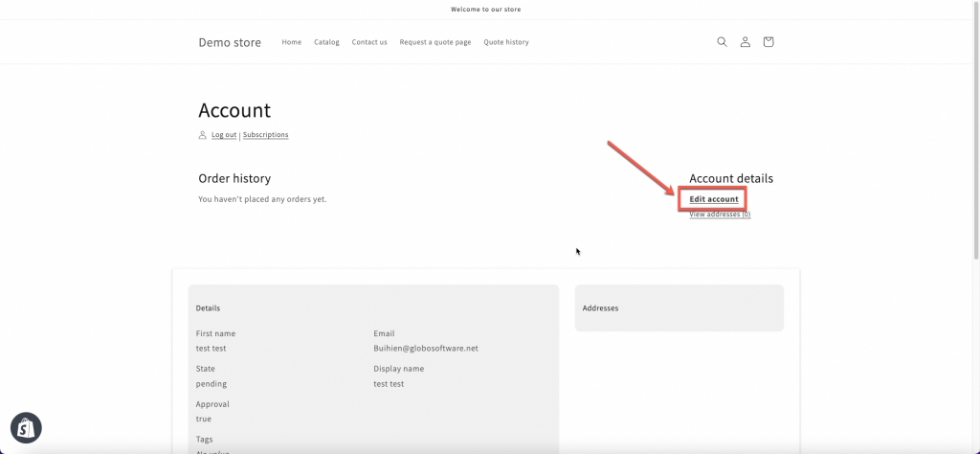Open Request a quote page
The height and width of the screenshot is (454, 980).
pos(435,42)
